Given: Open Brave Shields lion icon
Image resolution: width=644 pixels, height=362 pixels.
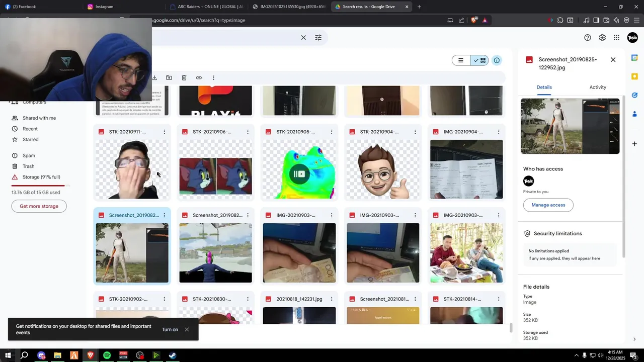Looking at the screenshot, I should tap(474, 20).
